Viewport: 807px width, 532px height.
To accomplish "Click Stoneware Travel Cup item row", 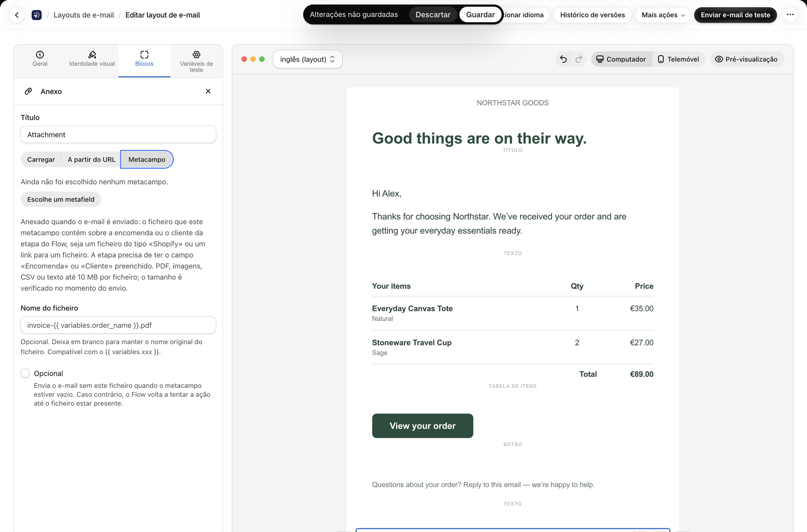I will coord(512,347).
